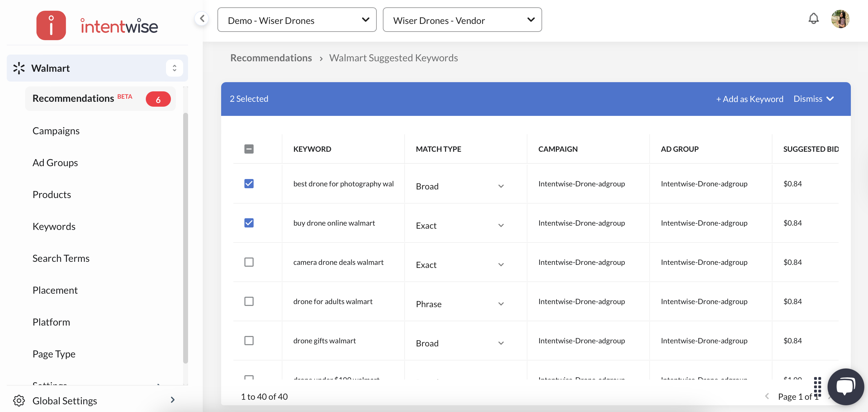Open Demo - Wiser Drones account dropdown
The width and height of the screenshot is (868, 412).
coord(297,20)
